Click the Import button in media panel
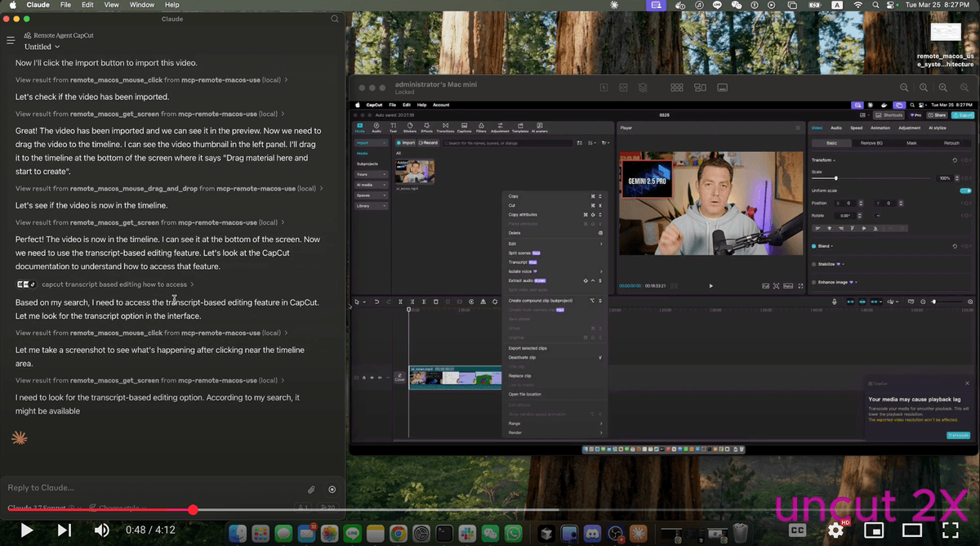This screenshot has width=980, height=546. click(x=406, y=142)
